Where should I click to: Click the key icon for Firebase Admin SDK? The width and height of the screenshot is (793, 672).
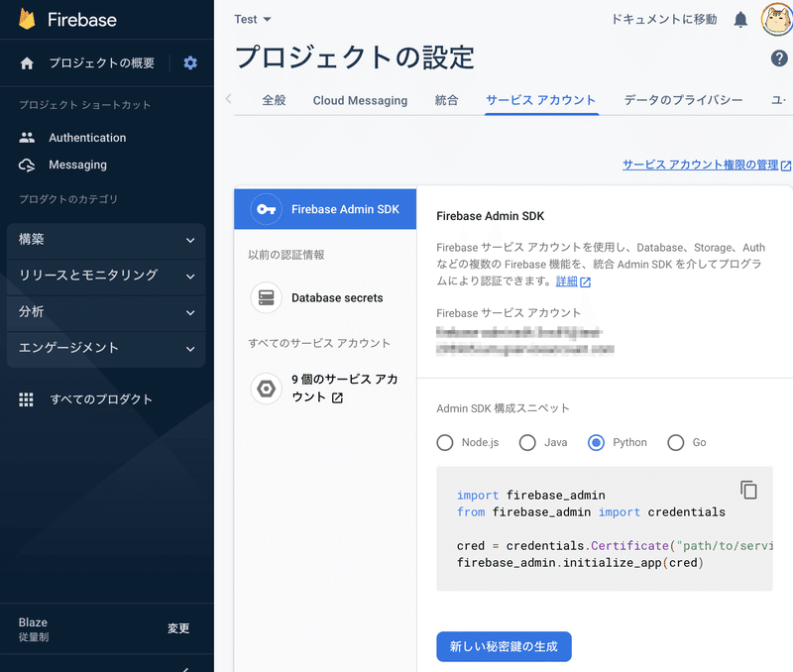[266, 209]
